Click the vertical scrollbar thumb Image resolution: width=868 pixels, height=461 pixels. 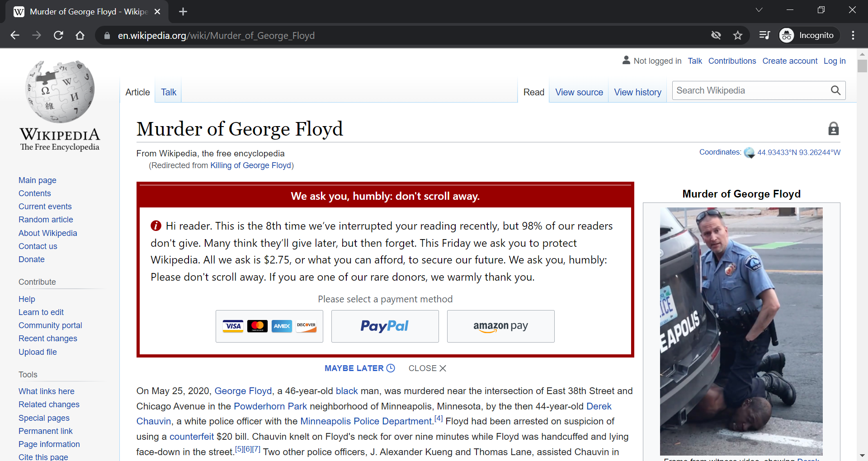coord(862,66)
